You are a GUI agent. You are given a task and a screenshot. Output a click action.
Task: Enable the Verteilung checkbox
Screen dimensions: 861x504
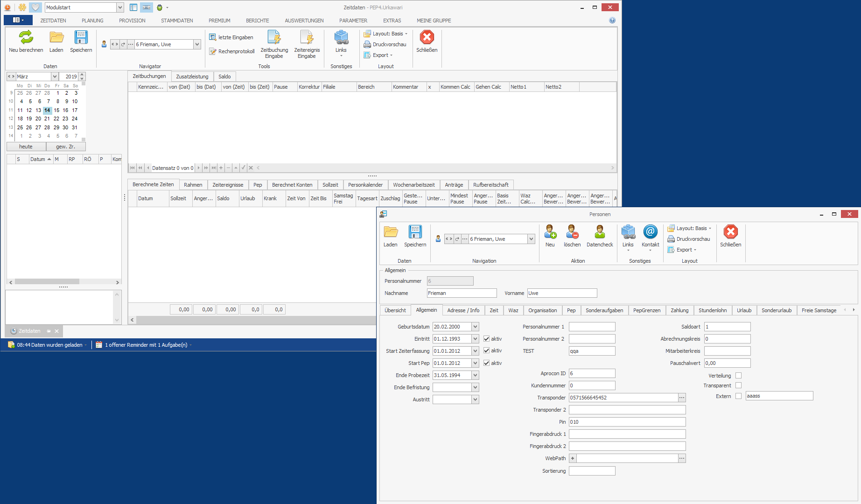tap(738, 376)
